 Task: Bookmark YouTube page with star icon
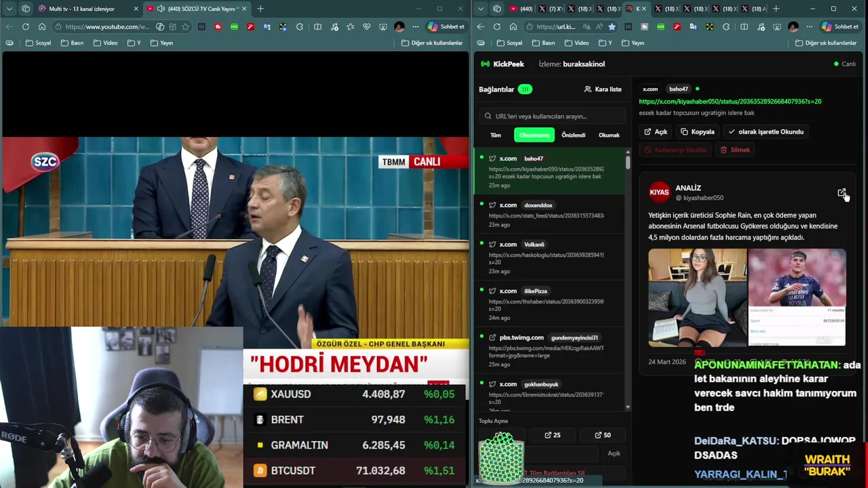[185, 26]
